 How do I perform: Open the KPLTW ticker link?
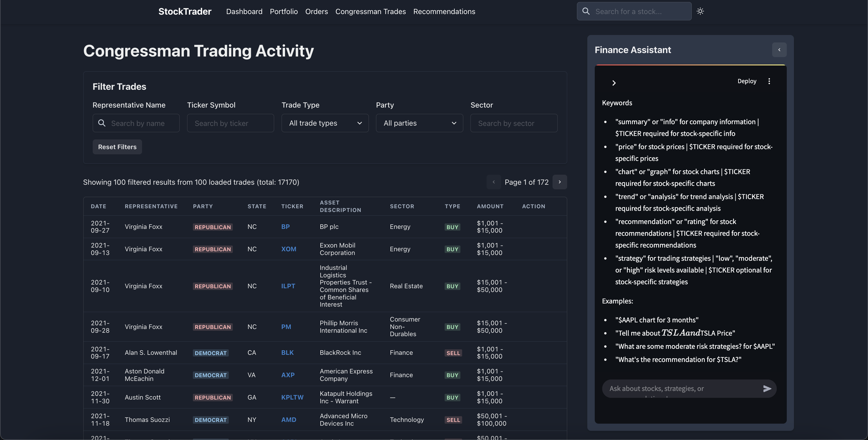[x=292, y=397]
